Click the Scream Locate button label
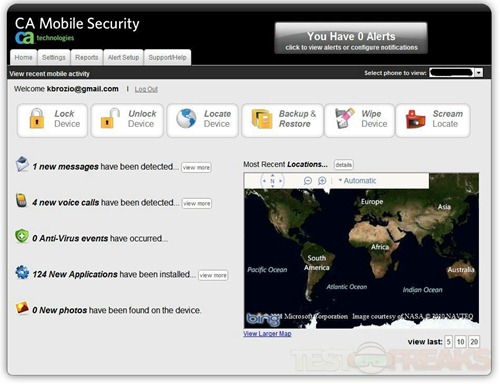This screenshot has height=384, width=500. point(447,119)
